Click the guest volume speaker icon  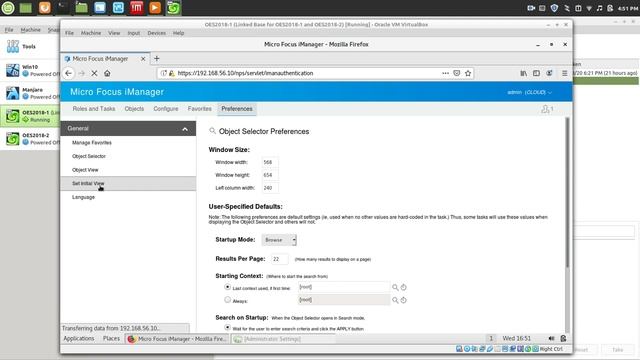551,338
